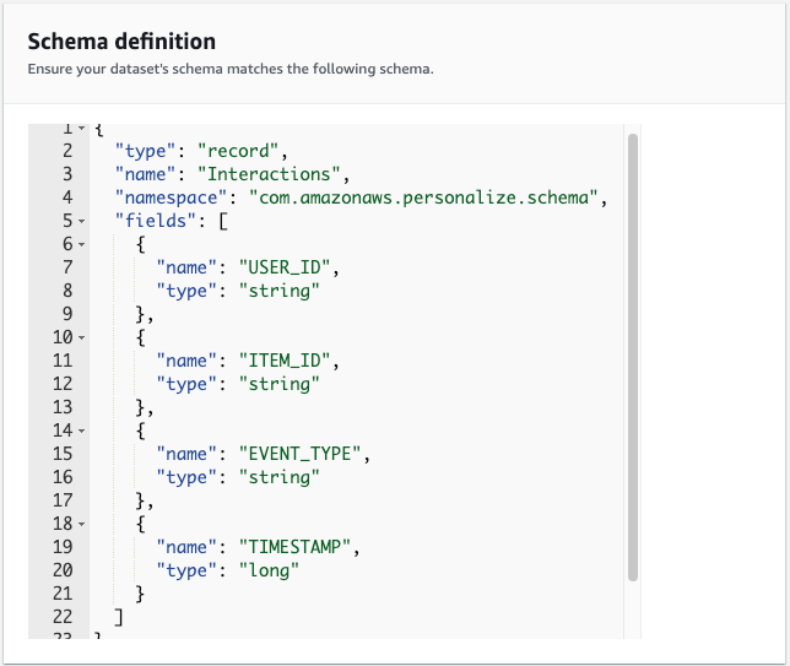Click the "EVENT_TYPE" field name value

coord(301,454)
